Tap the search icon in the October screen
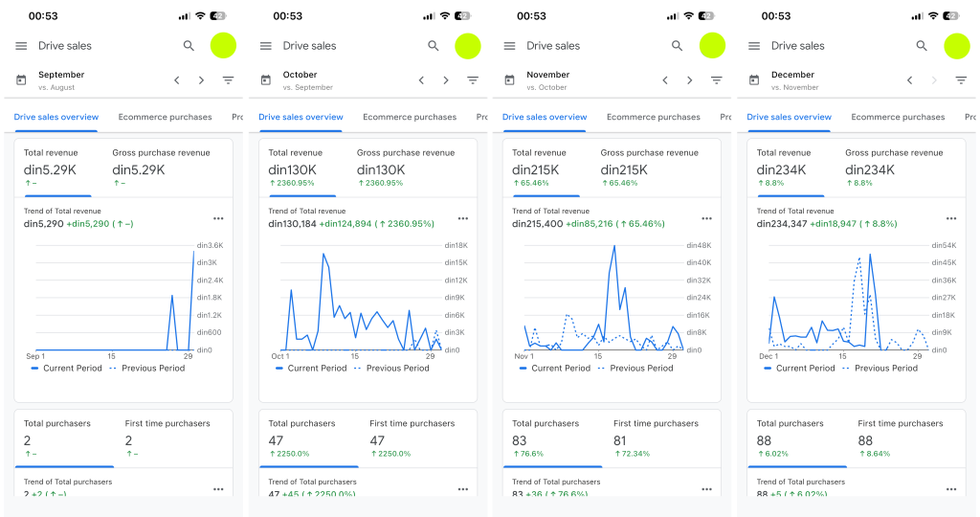This screenshot has height=517, width=980. (434, 46)
